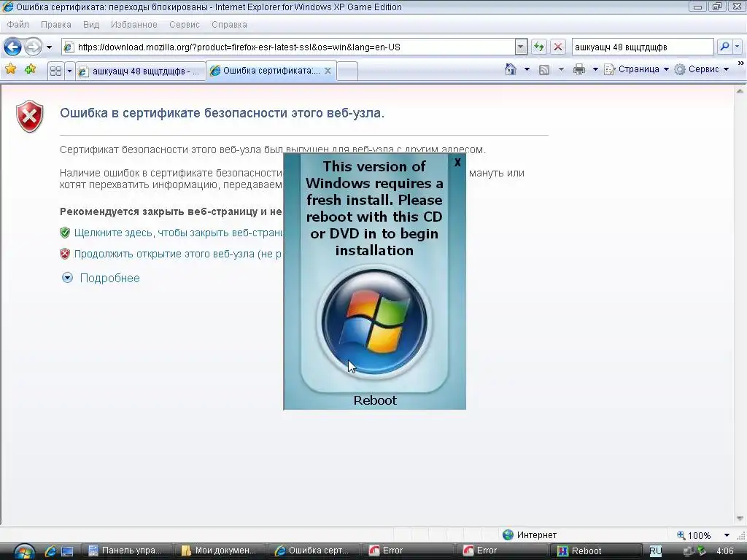Click the red shield certificate error icon
Viewport: 747px width, 560px height.
[x=29, y=116]
